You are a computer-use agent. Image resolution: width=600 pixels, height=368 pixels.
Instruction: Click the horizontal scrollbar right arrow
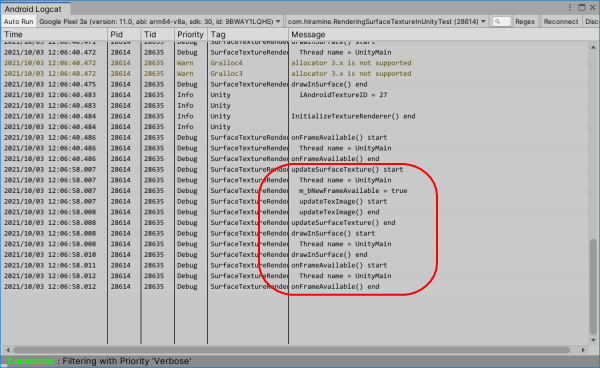click(x=583, y=350)
